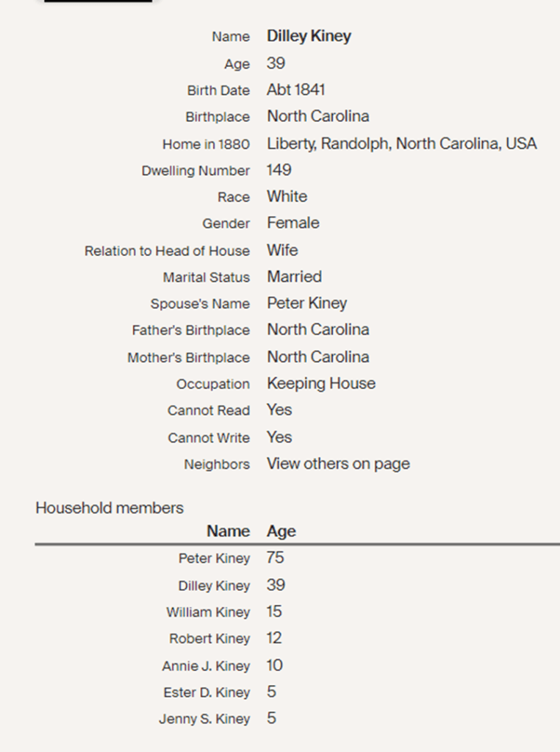Open William Kiney's household member record

pos(208,612)
